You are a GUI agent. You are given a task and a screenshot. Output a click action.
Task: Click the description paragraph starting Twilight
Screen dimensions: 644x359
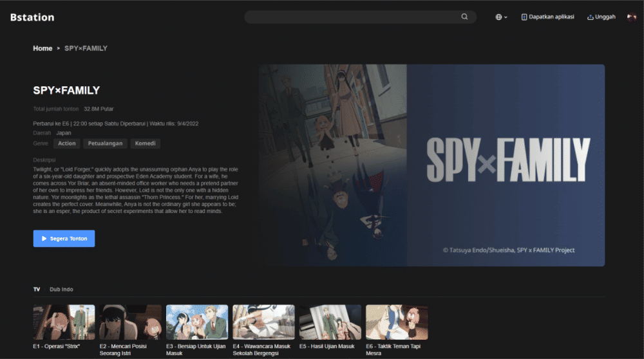click(135, 190)
